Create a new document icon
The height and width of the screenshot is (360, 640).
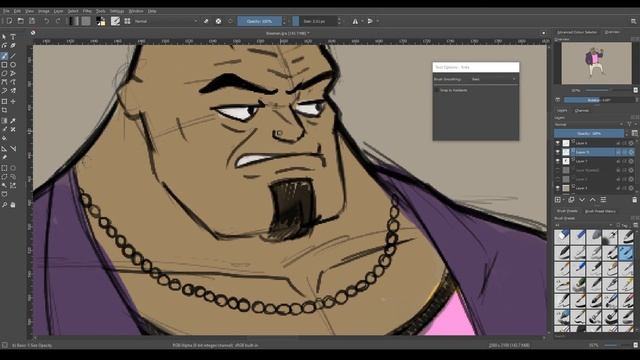coord(9,21)
